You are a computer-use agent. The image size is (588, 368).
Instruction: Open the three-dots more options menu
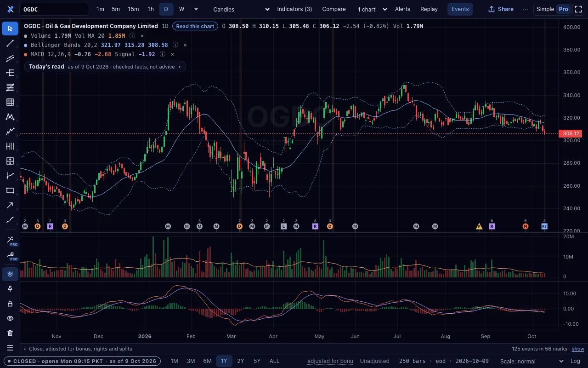coord(526,9)
